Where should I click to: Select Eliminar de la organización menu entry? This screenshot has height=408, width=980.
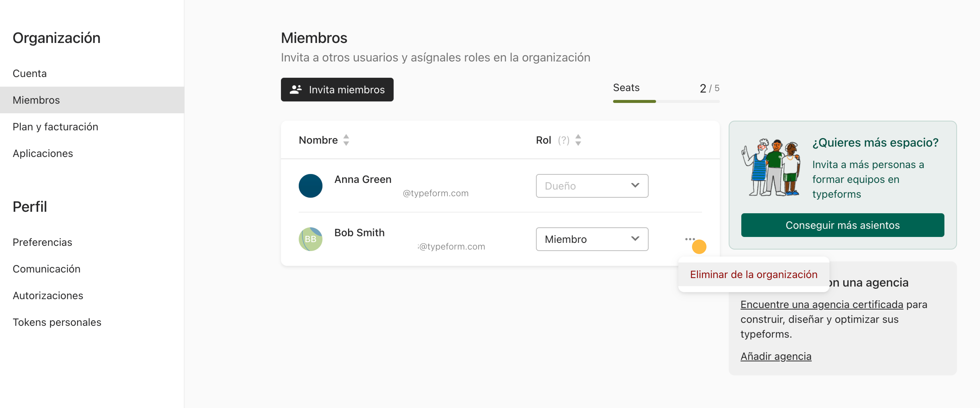[x=753, y=274]
